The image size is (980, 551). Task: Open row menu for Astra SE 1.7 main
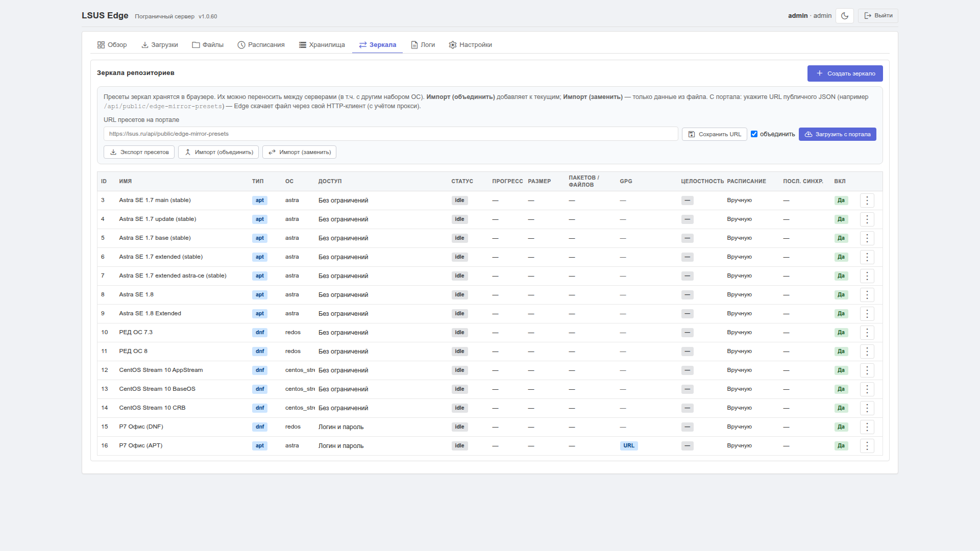coord(867,201)
